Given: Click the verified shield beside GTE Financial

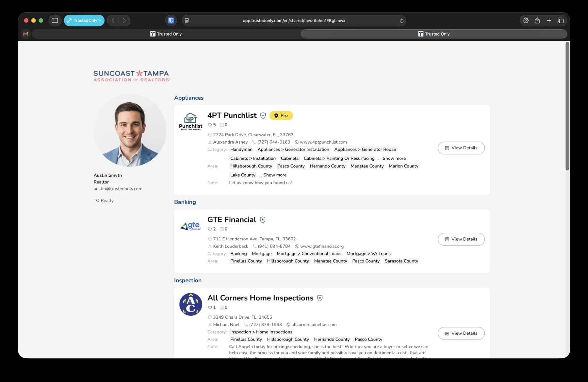Looking at the screenshot, I should point(263,220).
